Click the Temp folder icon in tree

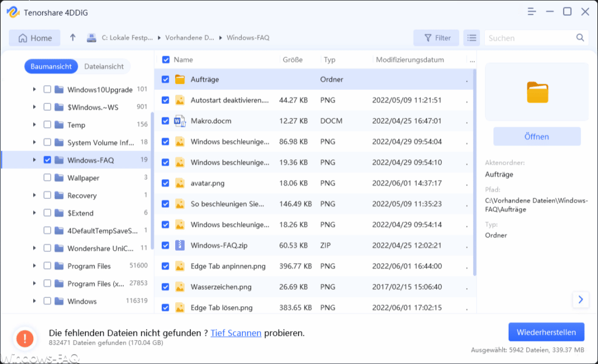59,124
